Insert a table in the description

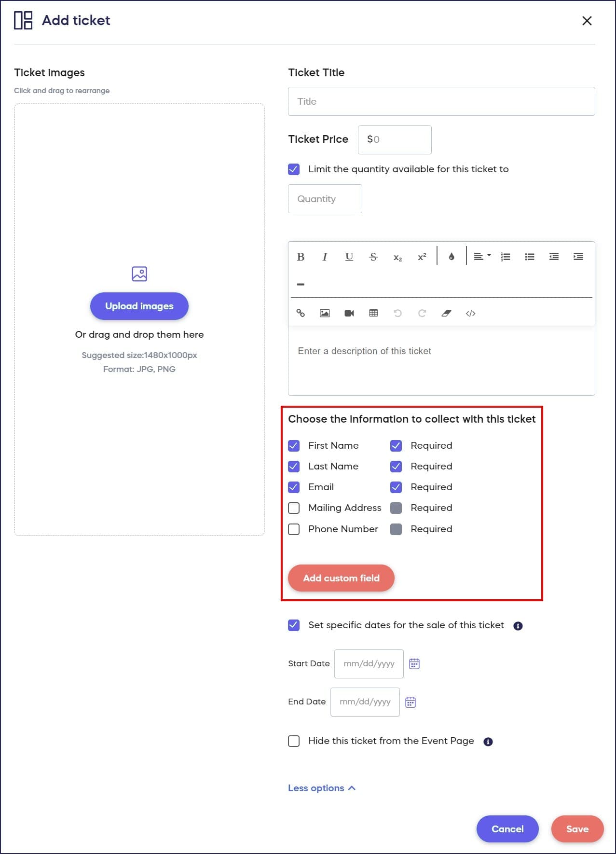[x=373, y=313]
